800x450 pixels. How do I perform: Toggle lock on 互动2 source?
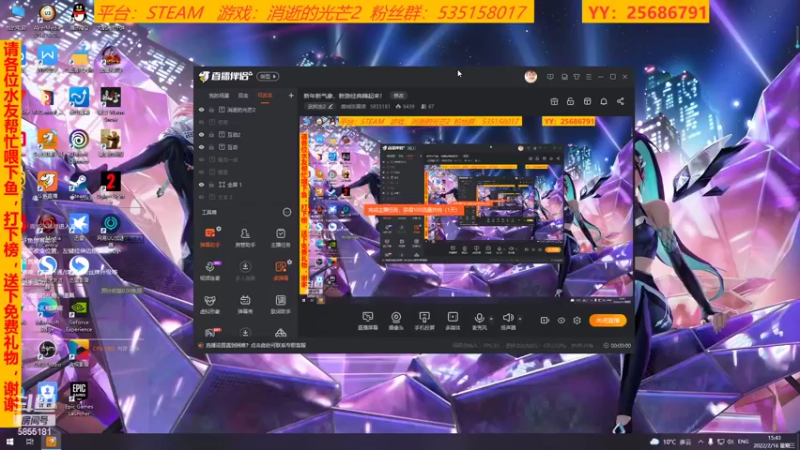click(x=211, y=135)
